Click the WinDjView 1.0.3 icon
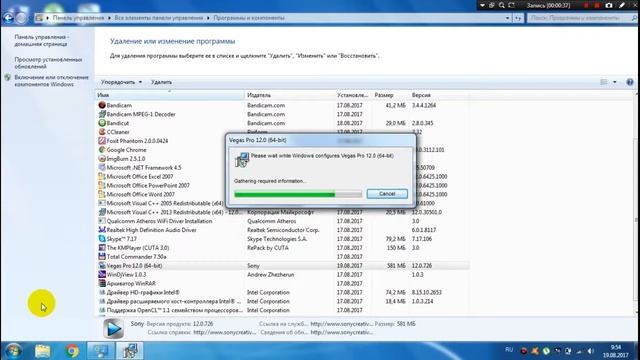 (102, 275)
